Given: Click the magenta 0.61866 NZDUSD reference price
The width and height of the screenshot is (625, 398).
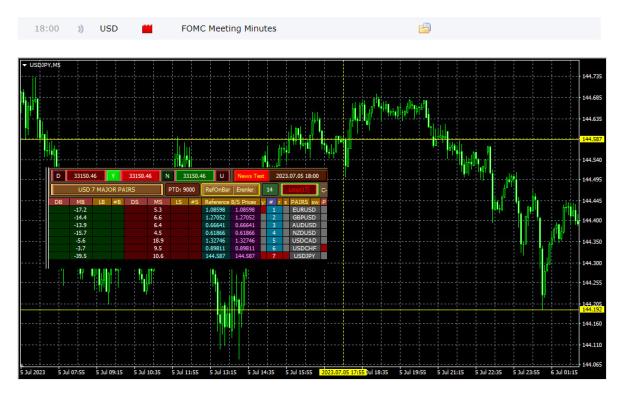Looking at the screenshot, I should (245, 233).
